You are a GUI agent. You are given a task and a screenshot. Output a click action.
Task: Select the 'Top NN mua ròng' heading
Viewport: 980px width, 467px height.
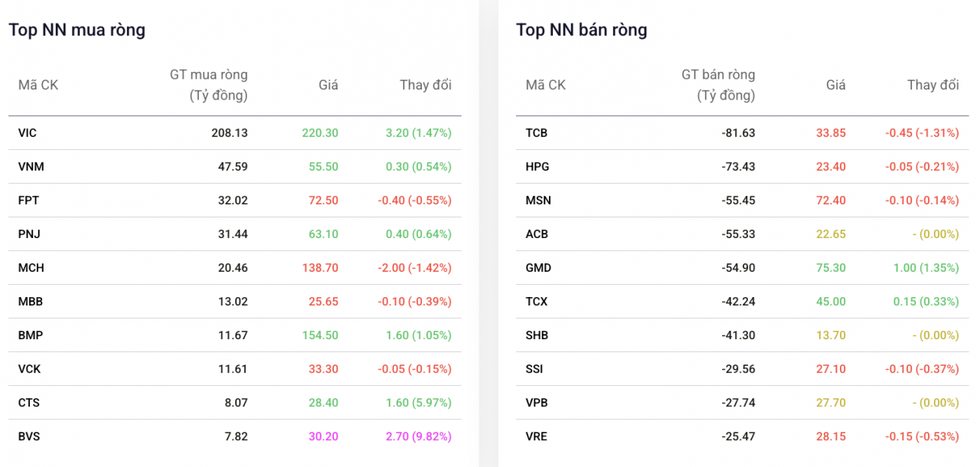pyautogui.click(x=77, y=30)
